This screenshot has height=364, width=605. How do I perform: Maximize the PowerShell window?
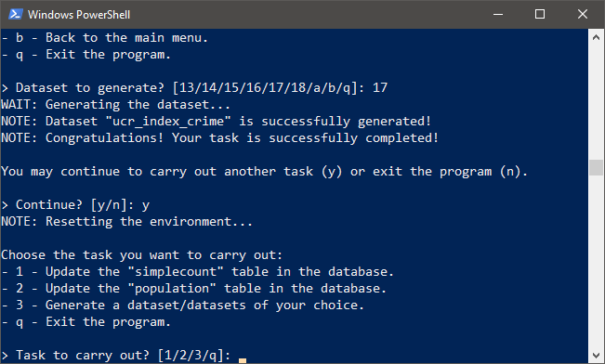[540, 14]
